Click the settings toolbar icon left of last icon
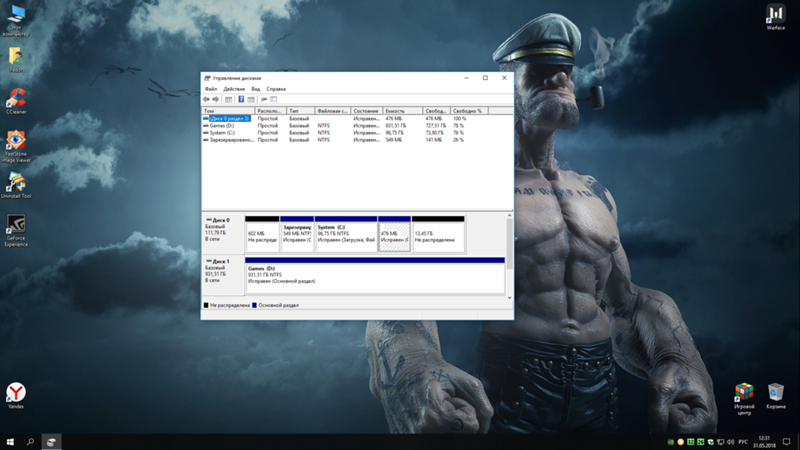800x450 pixels. [264, 99]
